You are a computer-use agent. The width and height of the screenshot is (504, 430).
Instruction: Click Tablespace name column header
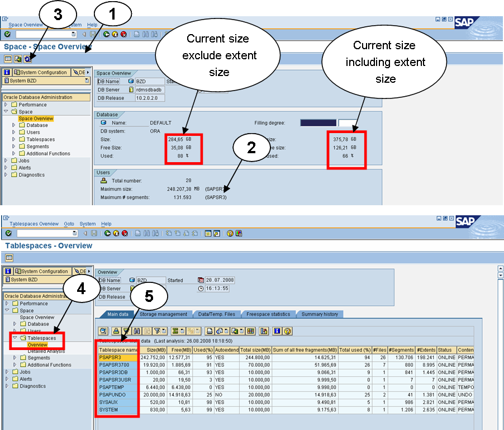118,350
